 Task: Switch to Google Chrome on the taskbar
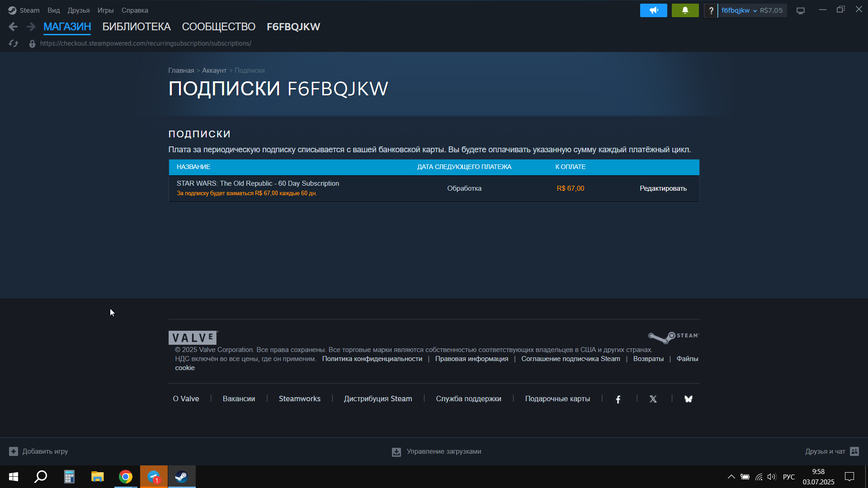coord(126,477)
